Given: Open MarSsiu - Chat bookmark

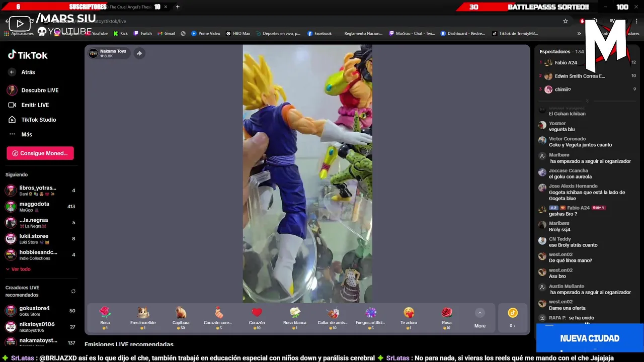Looking at the screenshot, I should pos(412,33).
